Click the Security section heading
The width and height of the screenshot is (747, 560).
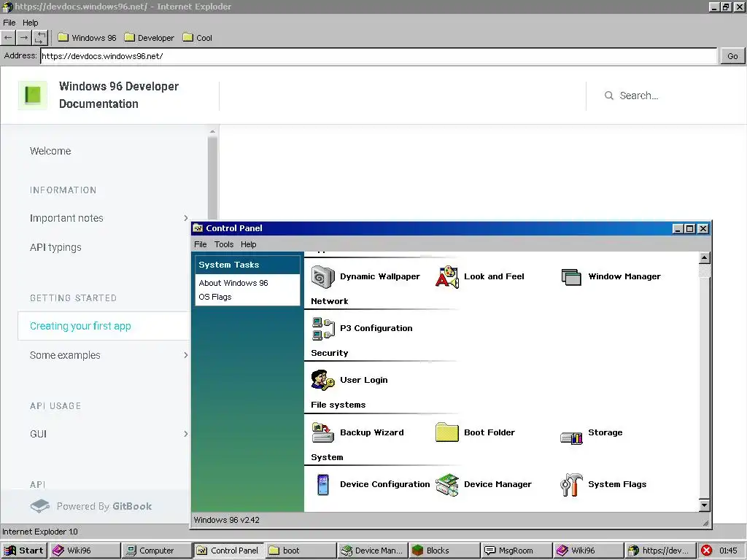click(330, 353)
